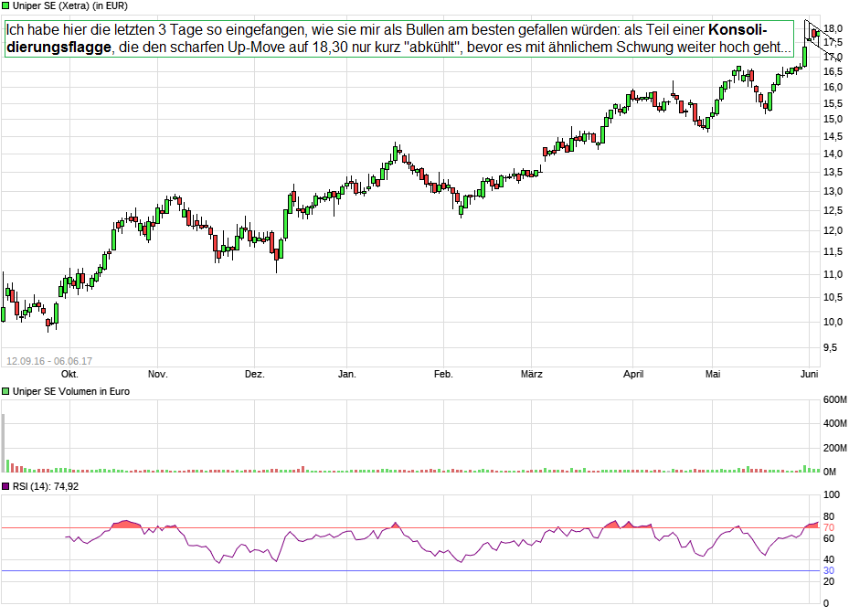
Task: Click the 'April' month label
Action: tap(633, 374)
